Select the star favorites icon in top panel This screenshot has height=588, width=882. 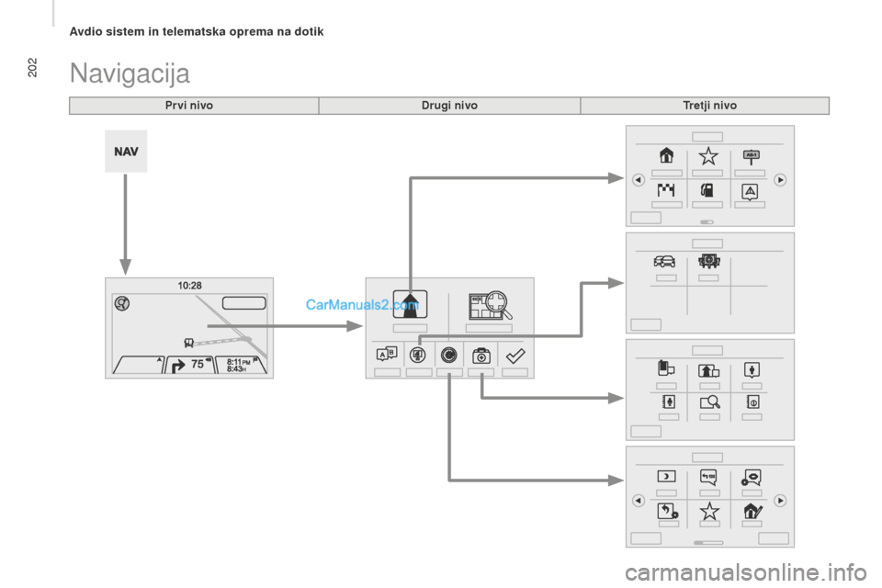point(708,156)
